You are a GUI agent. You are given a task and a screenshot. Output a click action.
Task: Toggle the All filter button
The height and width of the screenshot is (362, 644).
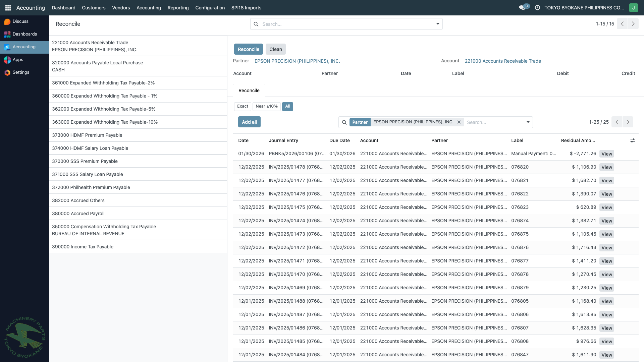coord(287,106)
